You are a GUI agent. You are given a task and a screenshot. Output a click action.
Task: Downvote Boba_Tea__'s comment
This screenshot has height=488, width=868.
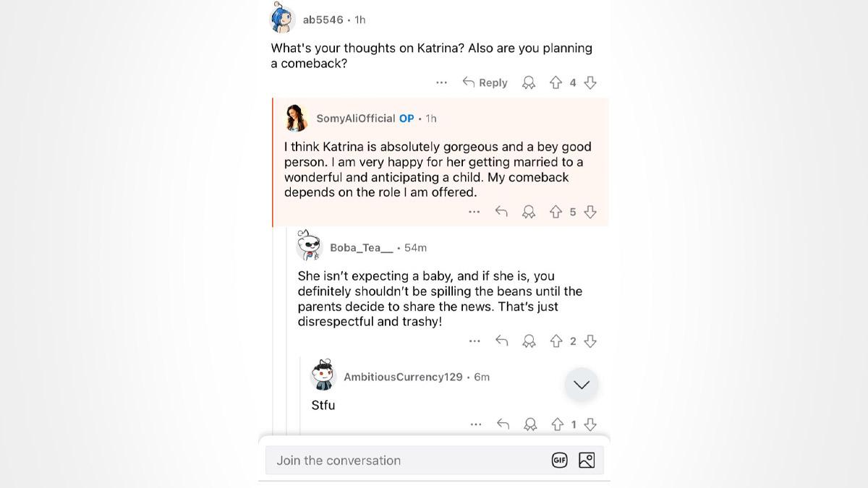[x=590, y=341]
